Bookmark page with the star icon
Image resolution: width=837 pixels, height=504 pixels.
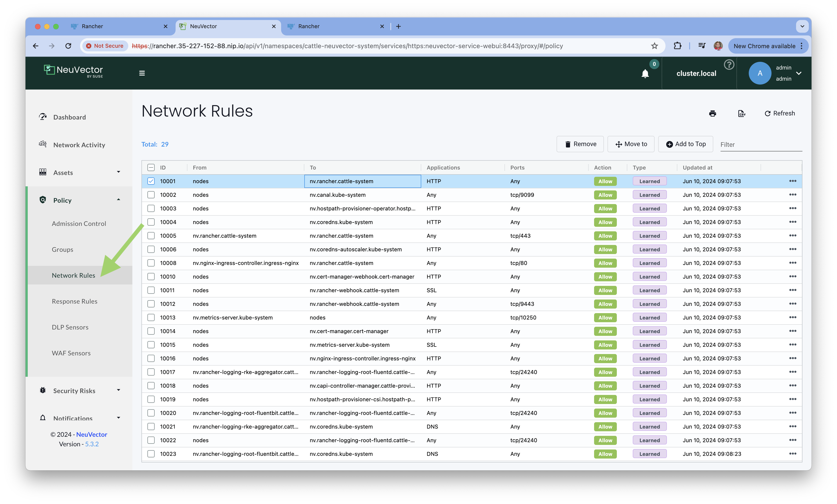click(654, 46)
